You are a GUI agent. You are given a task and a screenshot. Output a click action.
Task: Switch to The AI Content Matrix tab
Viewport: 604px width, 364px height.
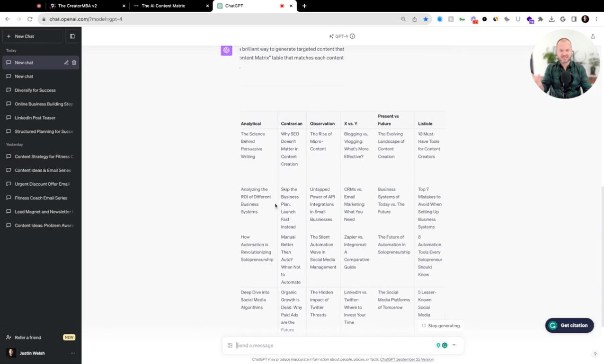pos(163,6)
